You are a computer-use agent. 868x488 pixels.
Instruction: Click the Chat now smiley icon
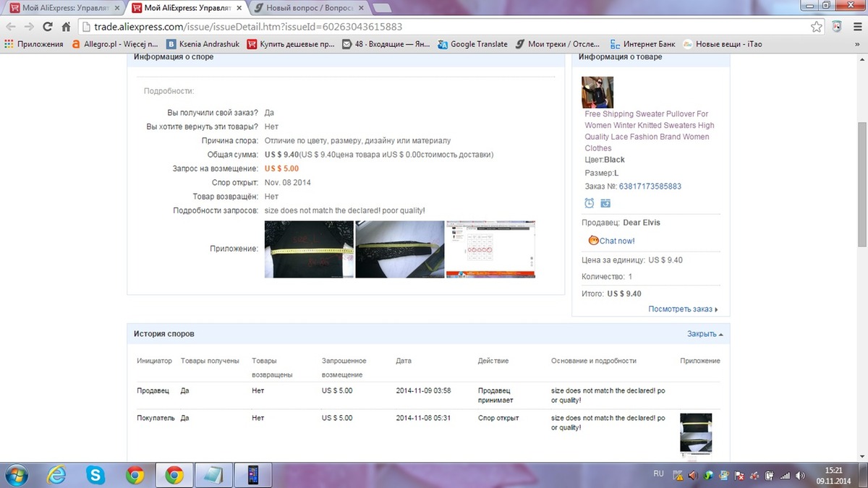coord(594,241)
